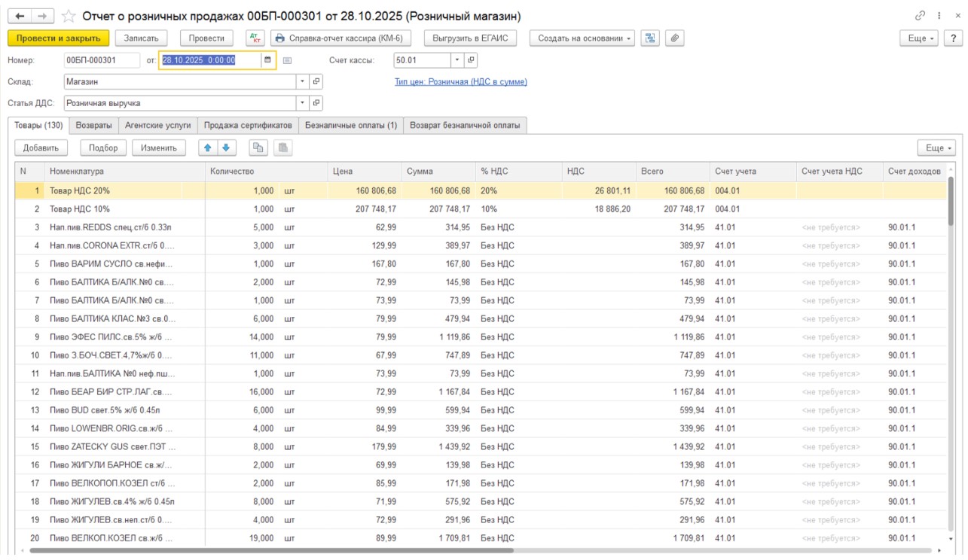Image resolution: width=968 pixels, height=560 pixels.
Task: Add a new row with Добавить
Action: [x=41, y=148]
